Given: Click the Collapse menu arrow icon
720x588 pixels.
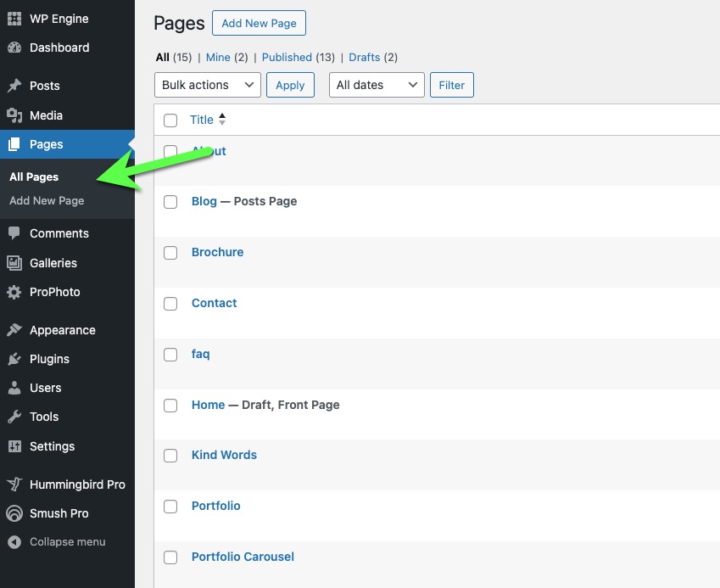Looking at the screenshot, I should pyautogui.click(x=14, y=542).
